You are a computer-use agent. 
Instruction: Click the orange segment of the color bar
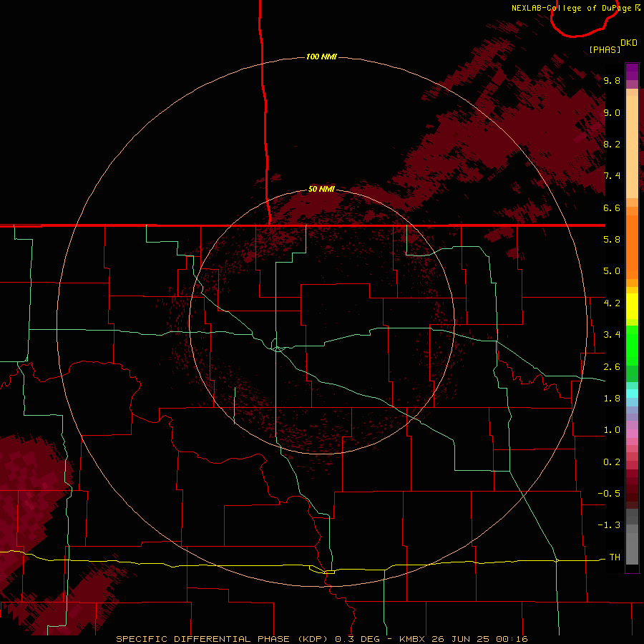point(632,247)
